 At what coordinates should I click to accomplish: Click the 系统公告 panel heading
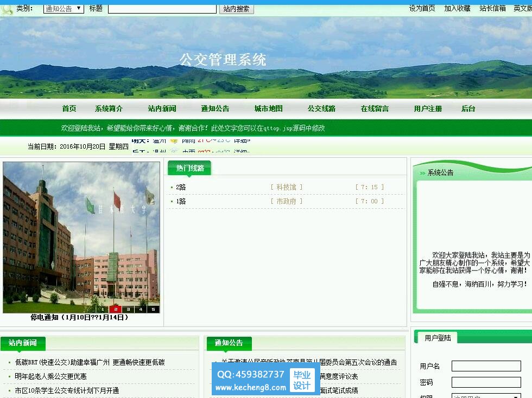point(440,172)
